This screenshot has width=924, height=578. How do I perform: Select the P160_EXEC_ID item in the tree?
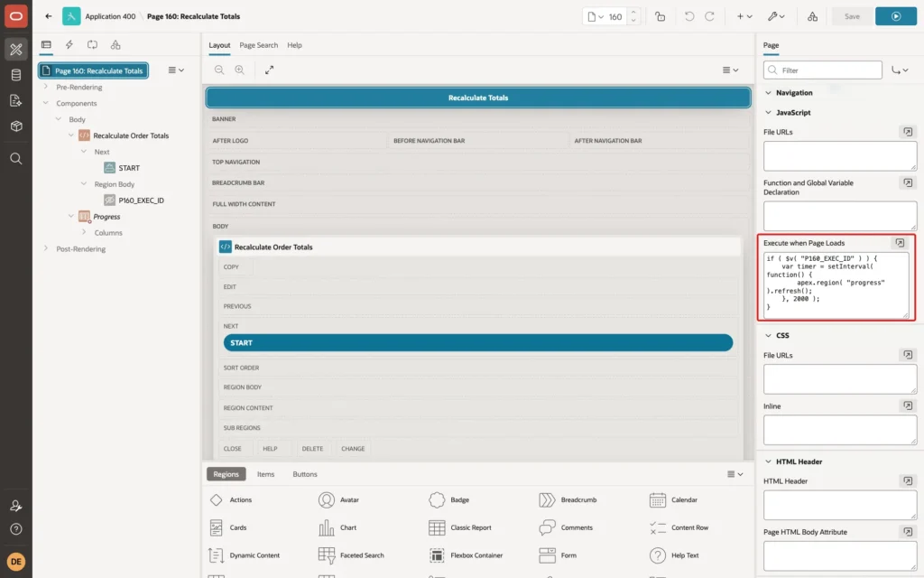point(141,200)
